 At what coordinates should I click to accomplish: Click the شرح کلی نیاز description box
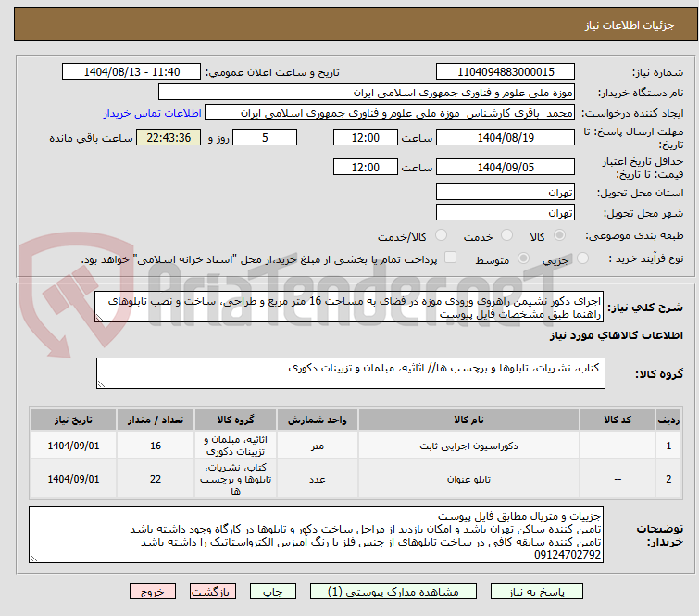click(x=349, y=307)
